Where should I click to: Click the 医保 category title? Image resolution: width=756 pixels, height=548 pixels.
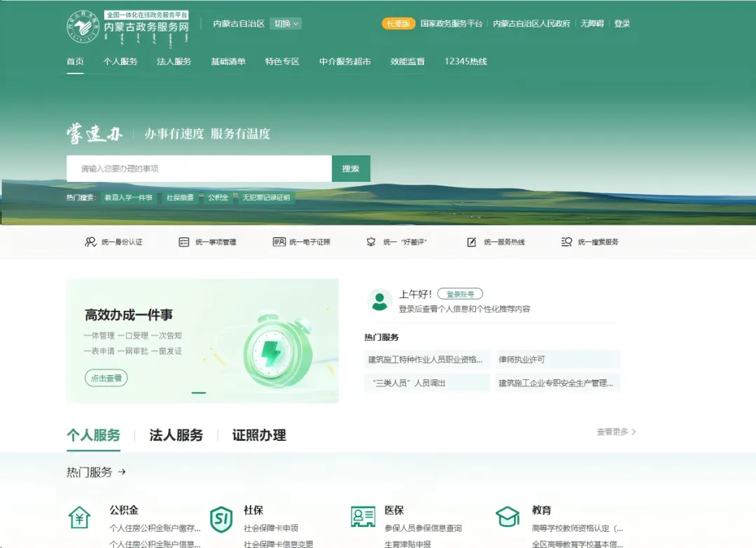coord(394,510)
